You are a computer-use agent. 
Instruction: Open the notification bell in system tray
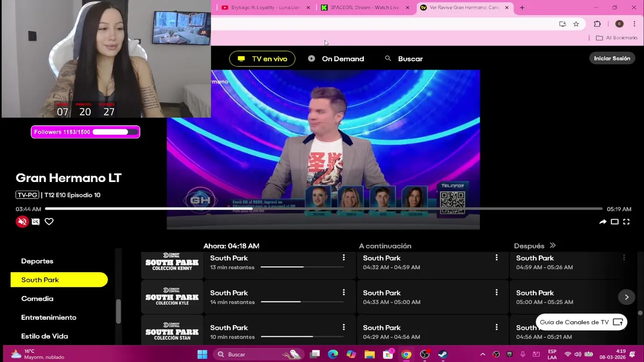pyautogui.click(x=632, y=354)
